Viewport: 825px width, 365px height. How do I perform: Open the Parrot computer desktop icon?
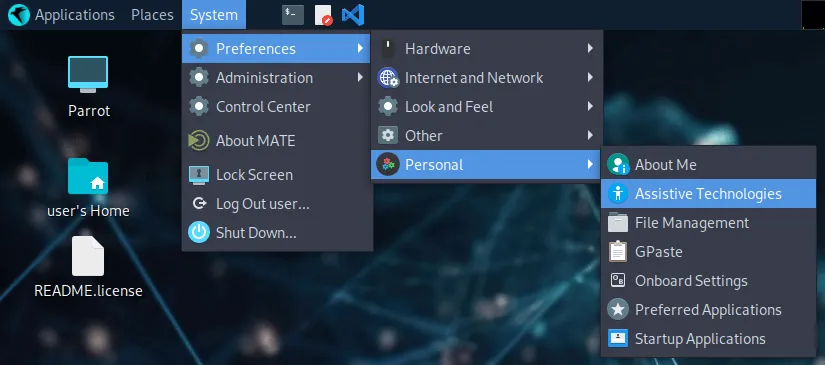88,74
